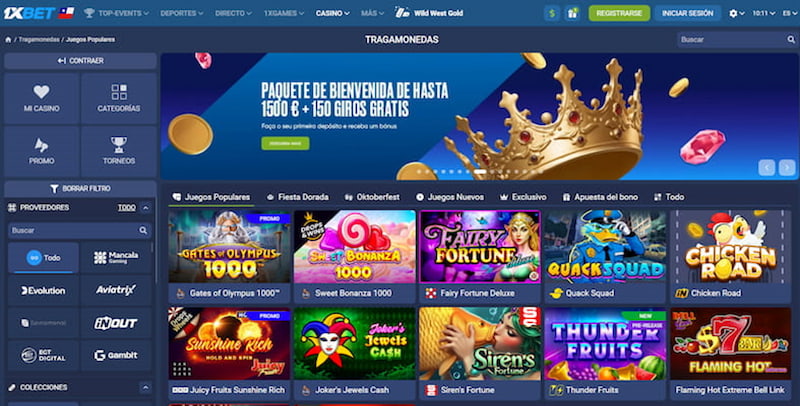Switch to the Juegos Nuevos tab
The image size is (800, 406).
tap(450, 197)
